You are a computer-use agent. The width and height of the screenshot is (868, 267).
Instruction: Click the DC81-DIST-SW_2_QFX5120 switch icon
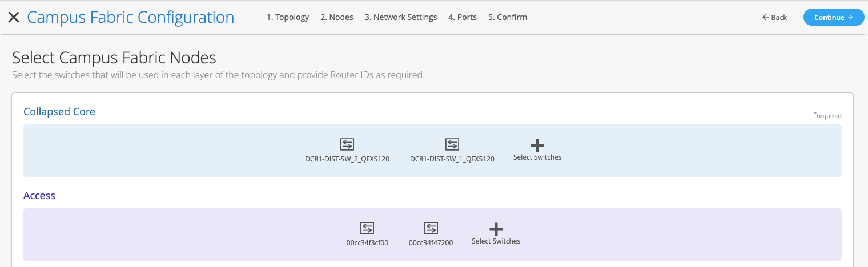pos(347,144)
